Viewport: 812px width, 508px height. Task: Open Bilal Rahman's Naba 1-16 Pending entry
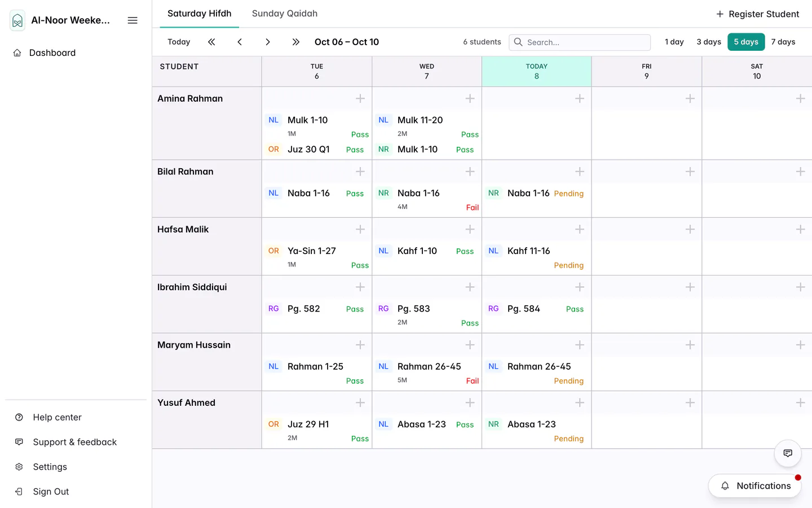coord(536,193)
